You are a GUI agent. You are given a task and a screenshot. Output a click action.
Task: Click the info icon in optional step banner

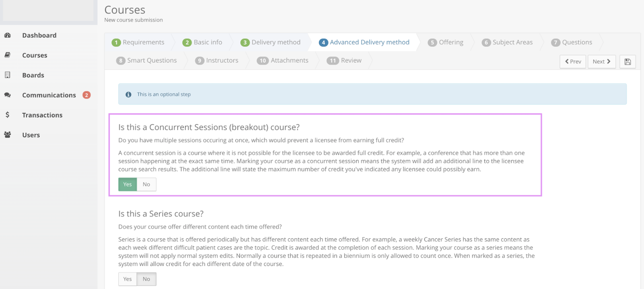tap(128, 94)
